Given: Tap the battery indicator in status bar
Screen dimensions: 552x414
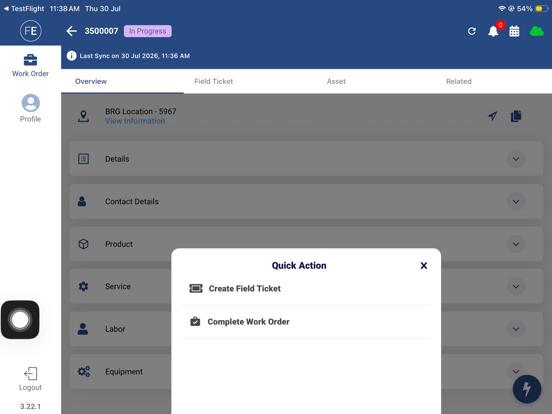Looking at the screenshot, I should point(542,8).
